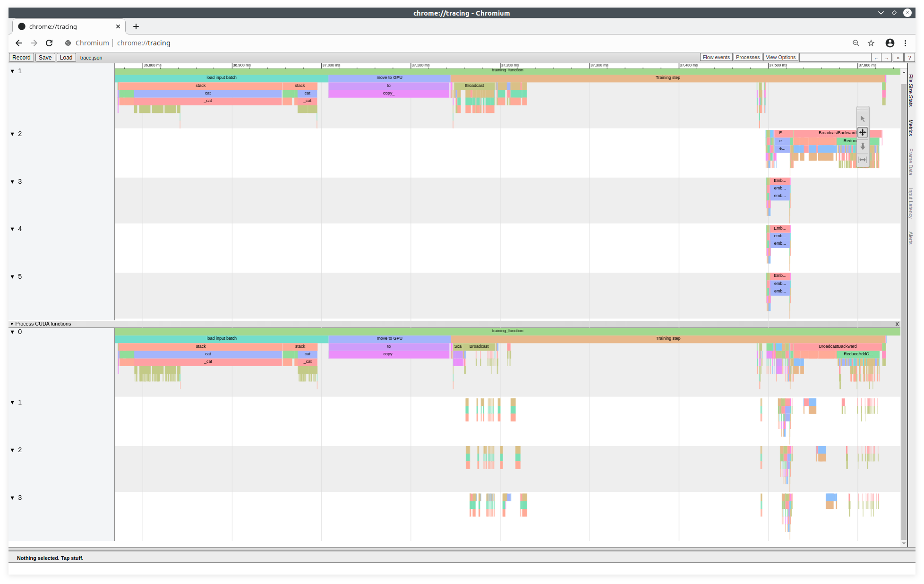Image resolution: width=924 pixels, height=584 pixels.
Task: Select the Training step slice in the timeline
Action: pos(667,77)
